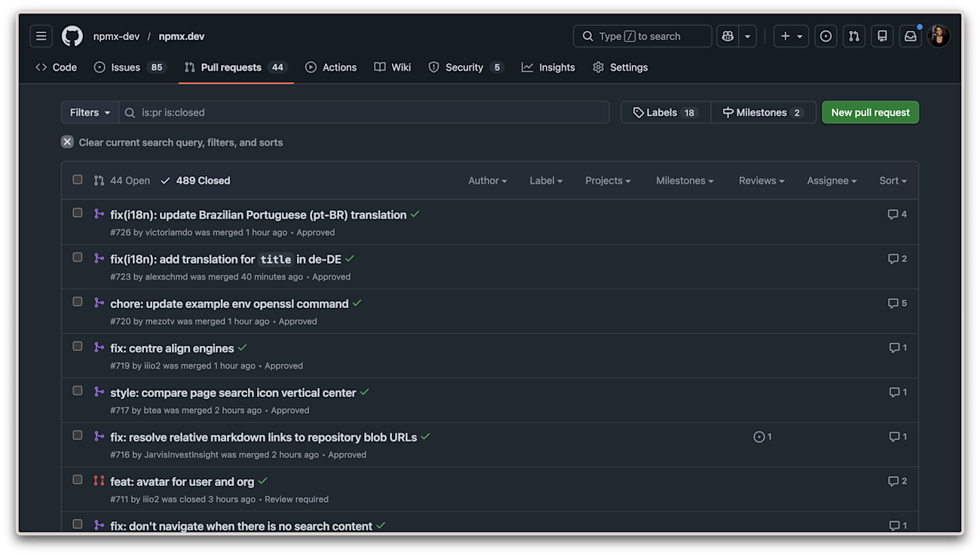Open the create new plus dropdown
Image resolution: width=980 pixels, height=556 pixels.
coord(791,36)
